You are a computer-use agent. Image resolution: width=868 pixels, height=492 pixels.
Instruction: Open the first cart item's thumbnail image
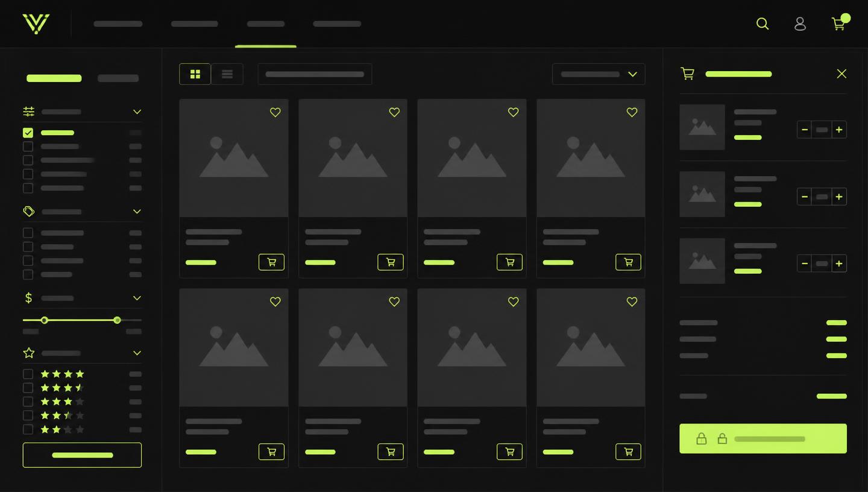coord(702,127)
